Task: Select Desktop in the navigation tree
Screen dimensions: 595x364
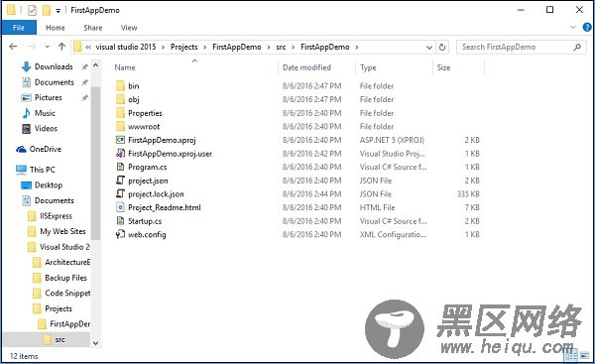Action: point(49,185)
